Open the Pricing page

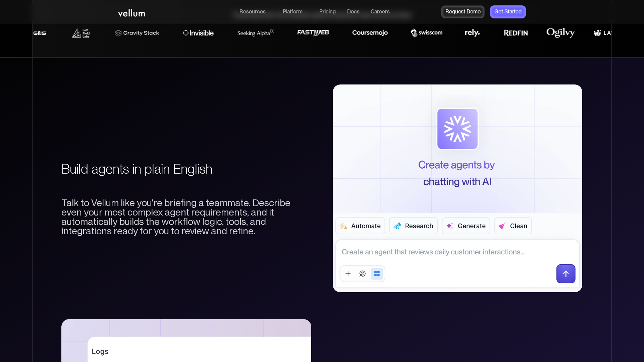point(327,12)
